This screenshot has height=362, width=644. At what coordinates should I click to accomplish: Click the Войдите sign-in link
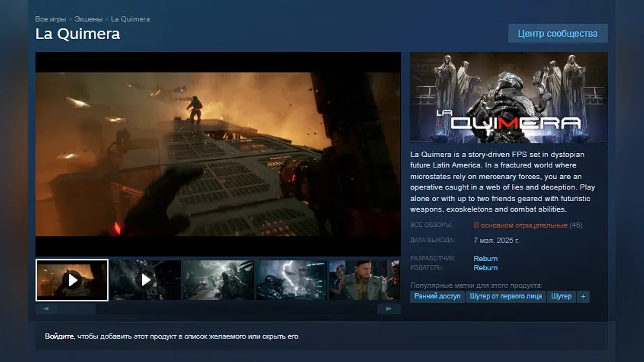[59, 337]
